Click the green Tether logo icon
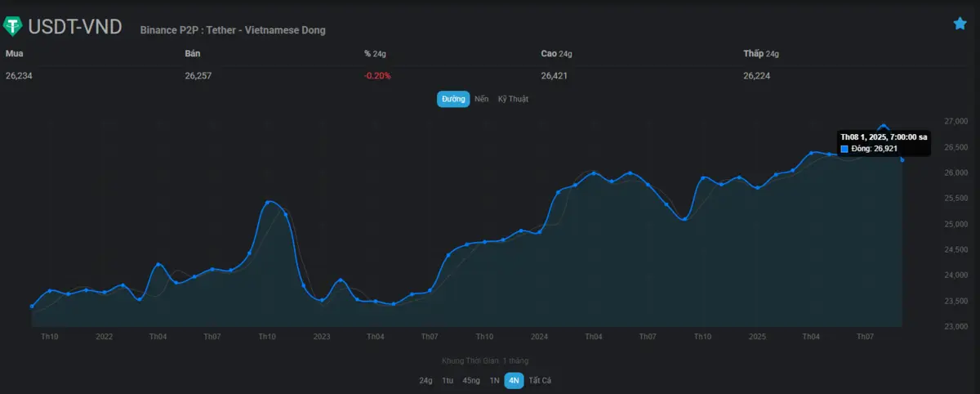 click(x=14, y=26)
